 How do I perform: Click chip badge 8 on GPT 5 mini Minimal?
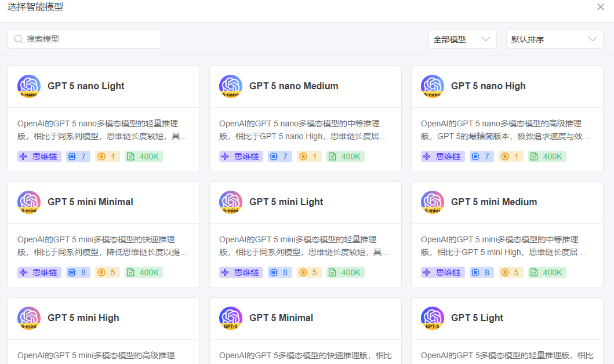78,272
